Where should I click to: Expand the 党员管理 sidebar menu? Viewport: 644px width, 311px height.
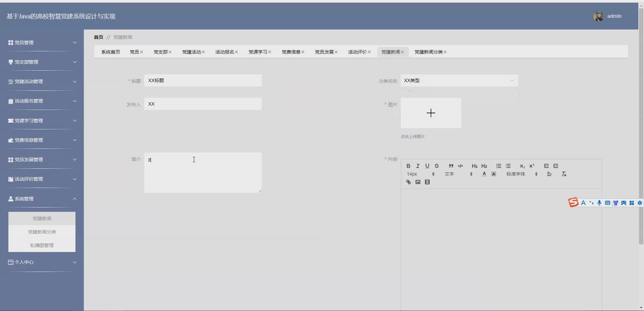(42, 43)
